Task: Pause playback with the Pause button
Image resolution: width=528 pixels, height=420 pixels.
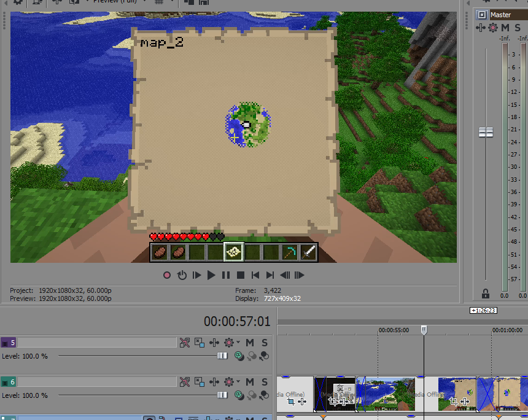Action: click(x=226, y=275)
